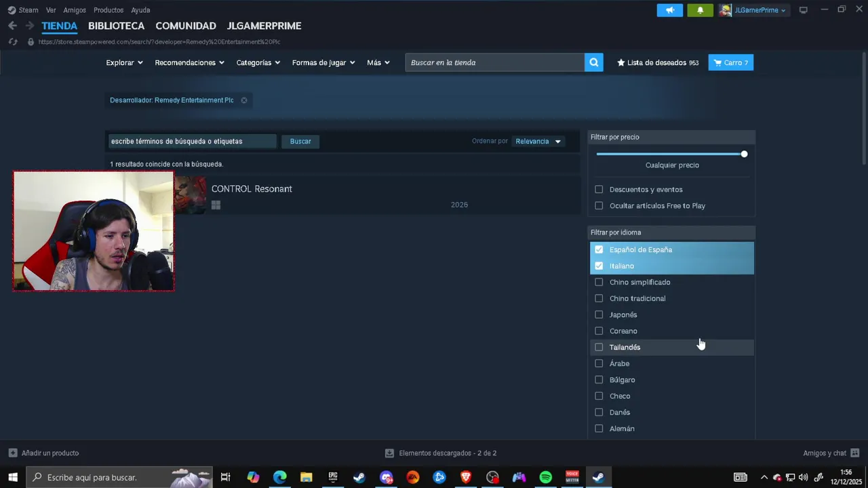This screenshot has width=868, height=488.
Task: Click the magnifier search button in store
Action: pos(593,62)
